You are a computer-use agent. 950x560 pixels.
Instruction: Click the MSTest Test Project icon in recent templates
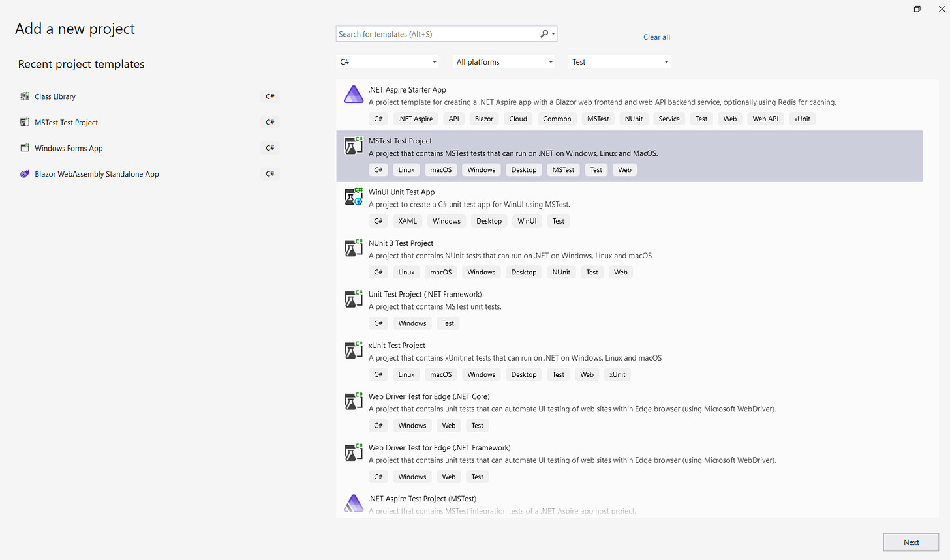coord(25,122)
